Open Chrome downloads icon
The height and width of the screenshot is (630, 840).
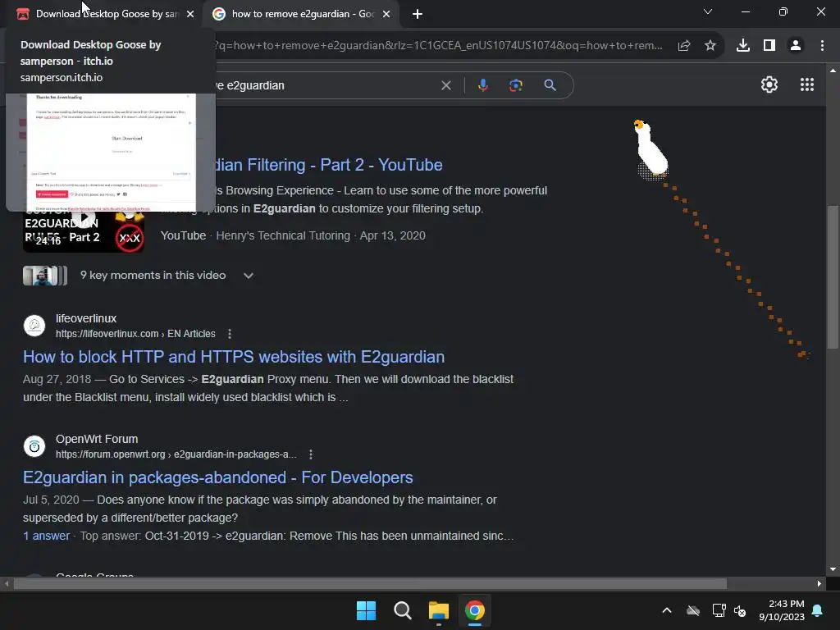743,46
